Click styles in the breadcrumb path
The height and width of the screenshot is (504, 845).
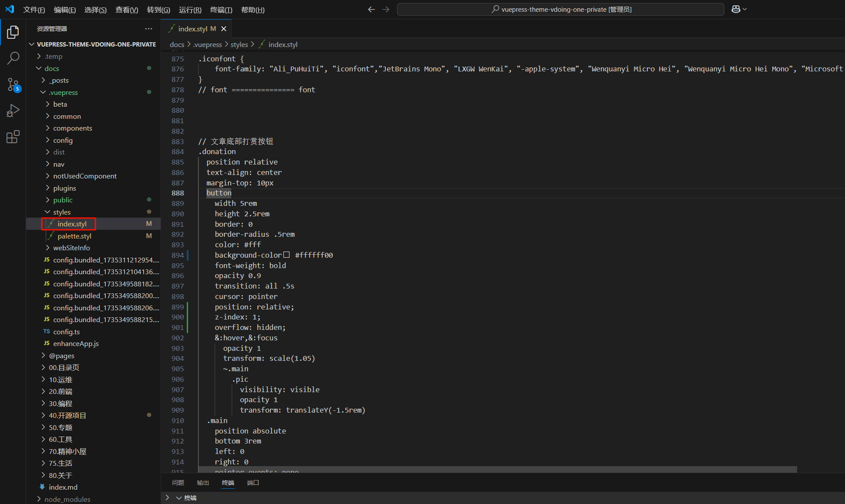[239, 44]
